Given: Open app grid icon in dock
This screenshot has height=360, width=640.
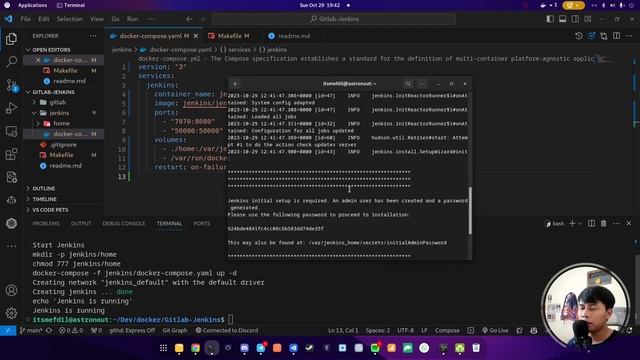Looking at the screenshot, I should (163, 348).
